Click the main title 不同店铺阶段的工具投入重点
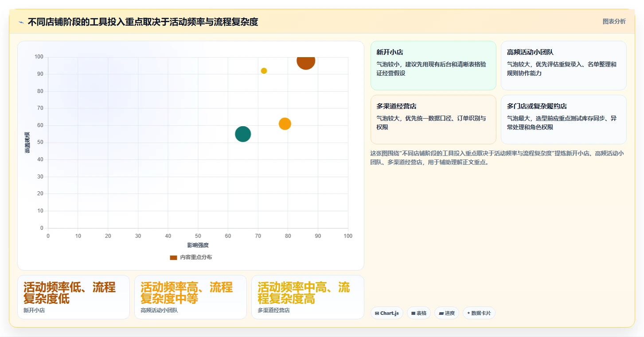The image size is (644, 337). 143,22
